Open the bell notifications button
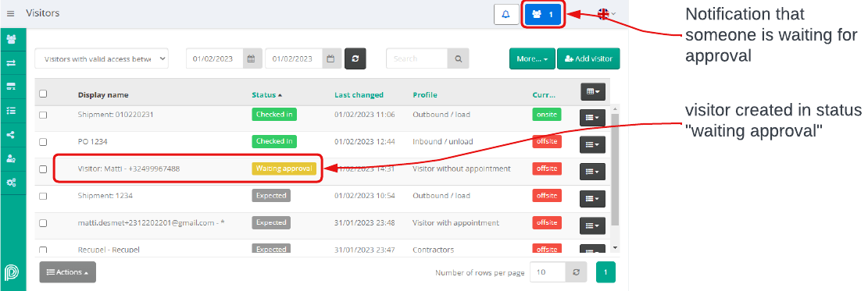The height and width of the screenshot is (291, 868). (506, 14)
